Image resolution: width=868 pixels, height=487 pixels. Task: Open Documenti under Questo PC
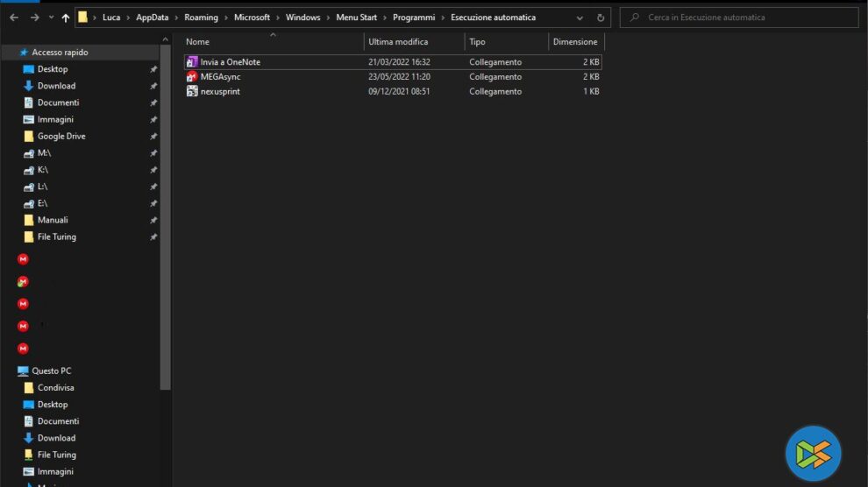(58, 421)
